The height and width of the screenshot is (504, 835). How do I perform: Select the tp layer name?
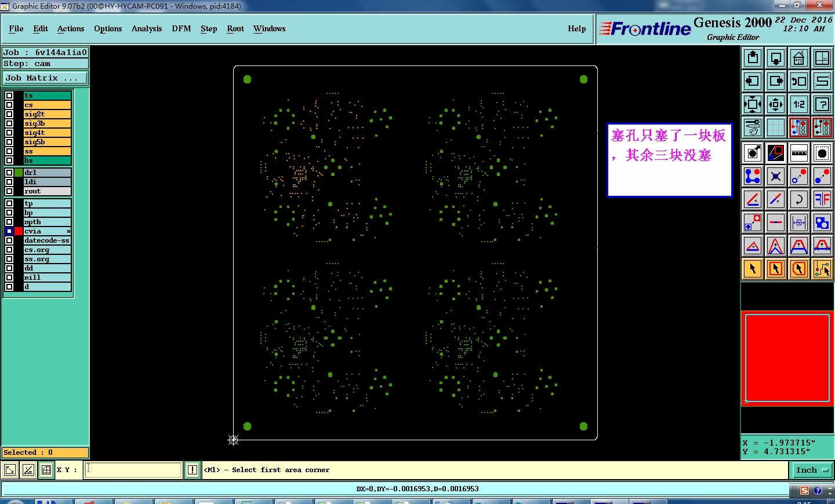coord(47,203)
